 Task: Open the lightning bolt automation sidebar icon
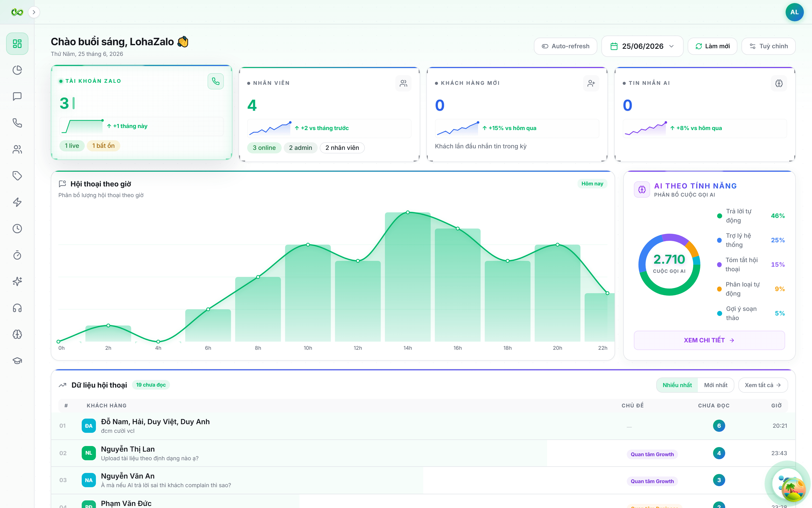[17, 202]
